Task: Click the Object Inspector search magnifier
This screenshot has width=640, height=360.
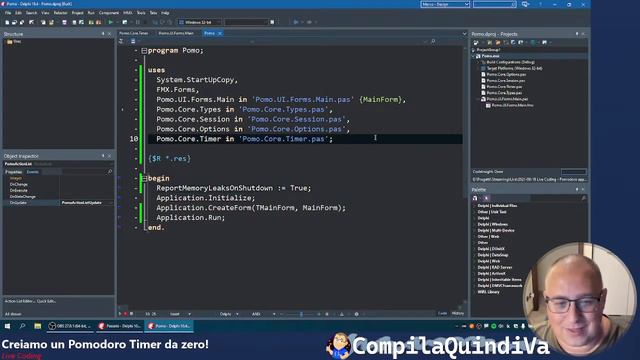Action: (x=109, y=172)
